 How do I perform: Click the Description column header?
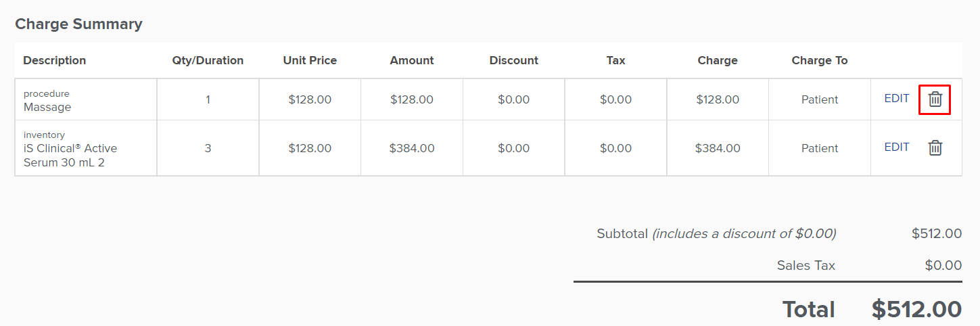[x=55, y=60]
